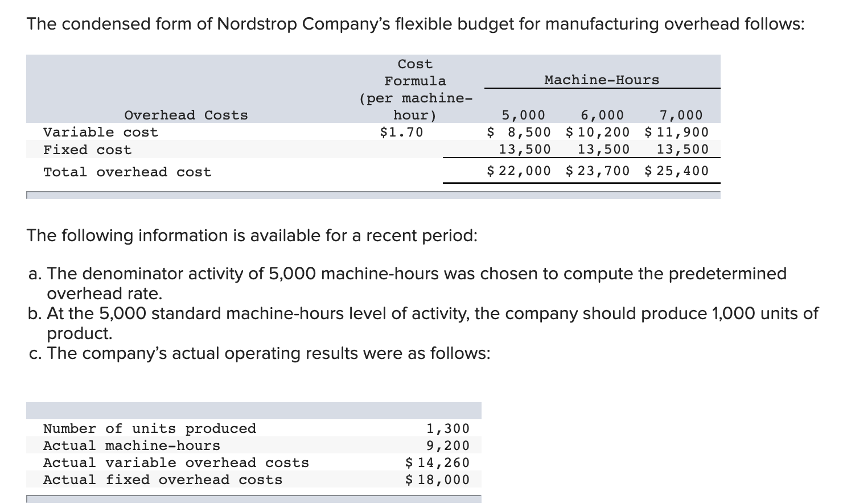Click the '$ 8,500' variable cost cell
Viewport: 847px width, 504px height.
pyautogui.click(x=519, y=132)
